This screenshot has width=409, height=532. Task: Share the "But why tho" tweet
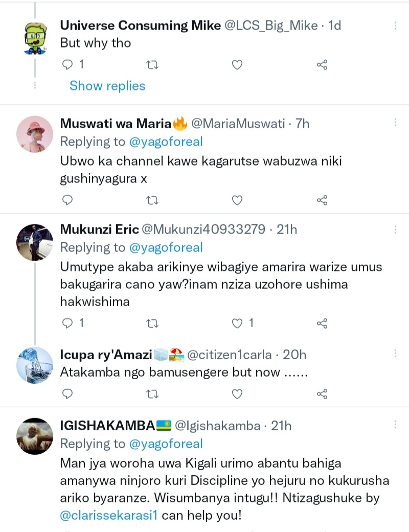click(322, 65)
